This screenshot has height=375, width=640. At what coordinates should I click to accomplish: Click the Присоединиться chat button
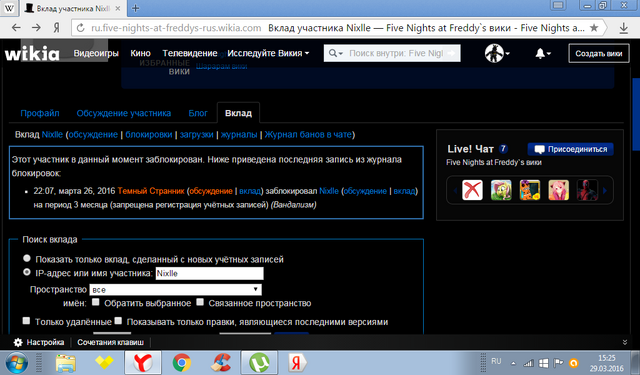571,149
